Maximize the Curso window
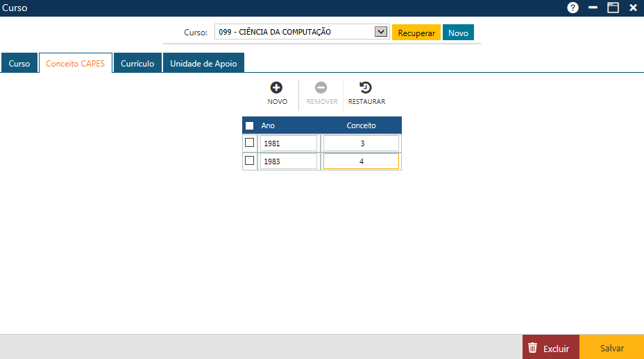The image size is (644, 359). click(613, 8)
